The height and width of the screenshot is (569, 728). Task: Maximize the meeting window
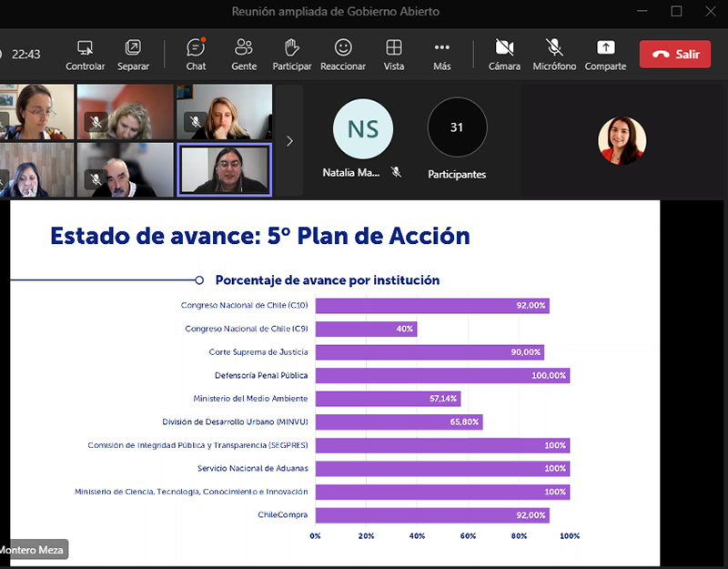click(x=676, y=11)
